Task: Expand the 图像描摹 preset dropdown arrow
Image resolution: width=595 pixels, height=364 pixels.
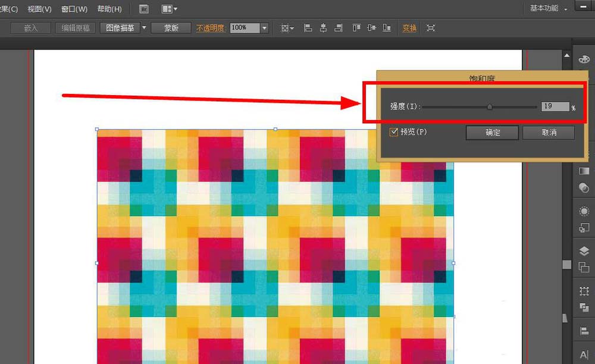Action: click(144, 28)
